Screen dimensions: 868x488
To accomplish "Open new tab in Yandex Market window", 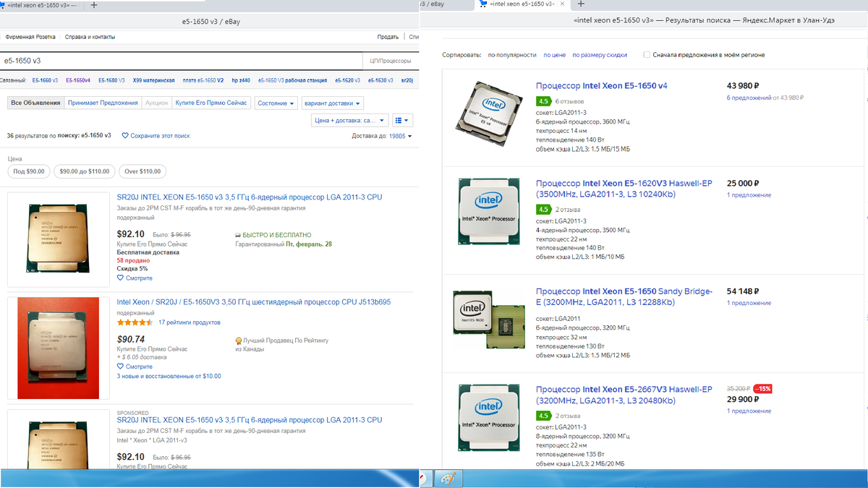I will click(x=581, y=4).
